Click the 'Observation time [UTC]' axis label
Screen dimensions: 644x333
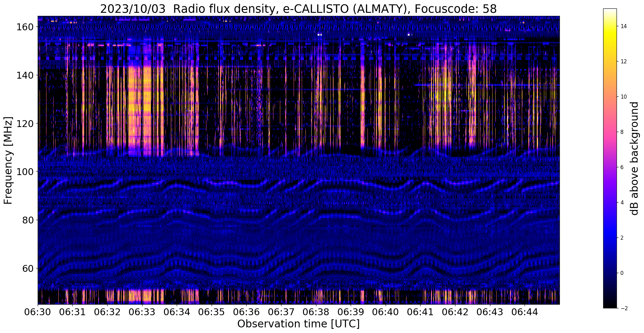pyautogui.click(x=298, y=324)
